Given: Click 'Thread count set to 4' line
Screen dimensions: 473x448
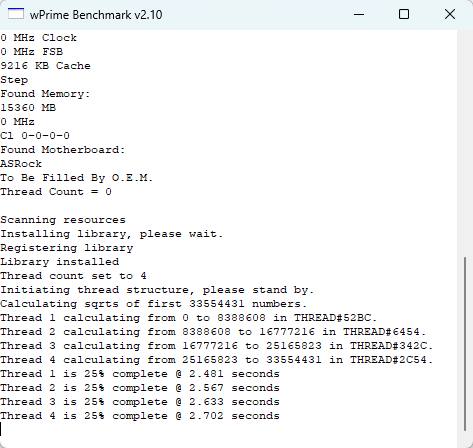Looking at the screenshot, I should [73, 276].
